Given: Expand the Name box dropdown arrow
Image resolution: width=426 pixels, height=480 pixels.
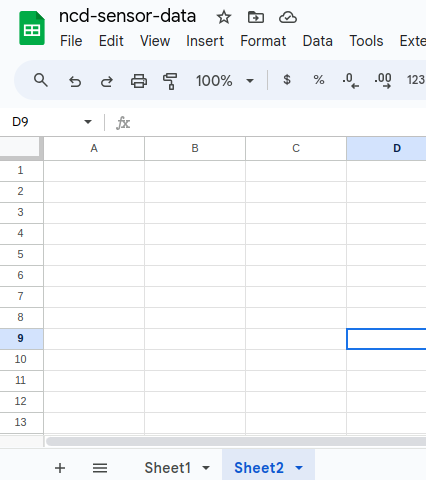Looking at the screenshot, I should 88,122.
